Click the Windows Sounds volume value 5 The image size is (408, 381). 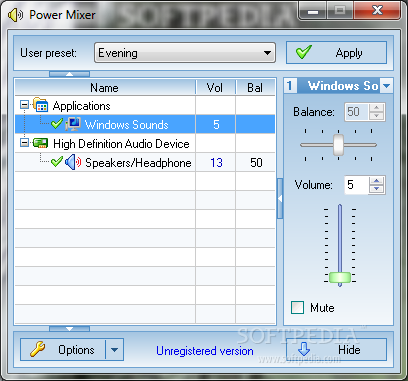click(216, 124)
